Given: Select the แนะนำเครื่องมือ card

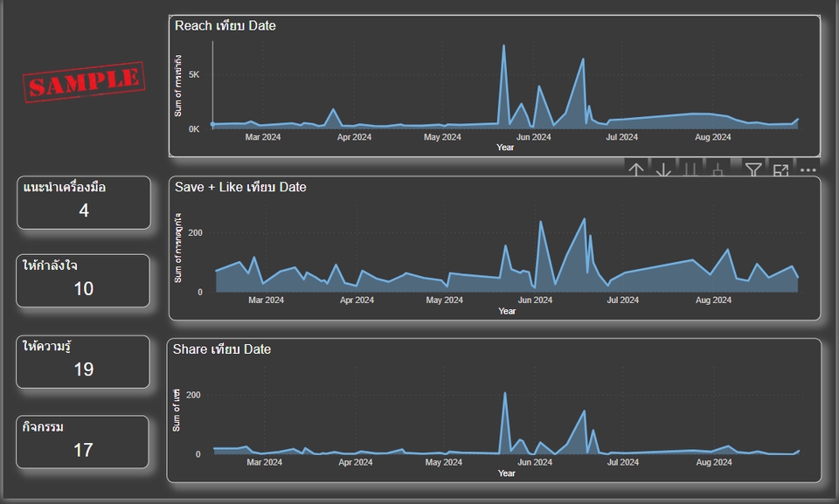Looking at the screenshot, I should coord(84,203).
